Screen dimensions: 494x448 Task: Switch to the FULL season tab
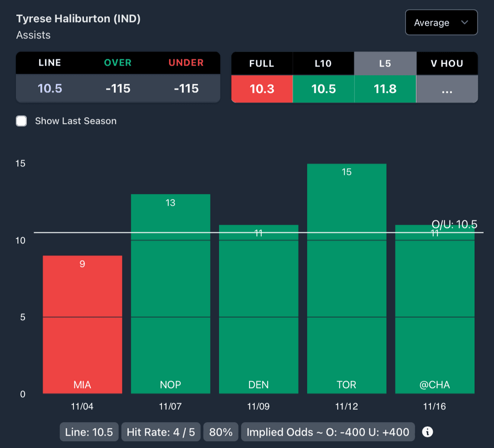coord(262,63)
